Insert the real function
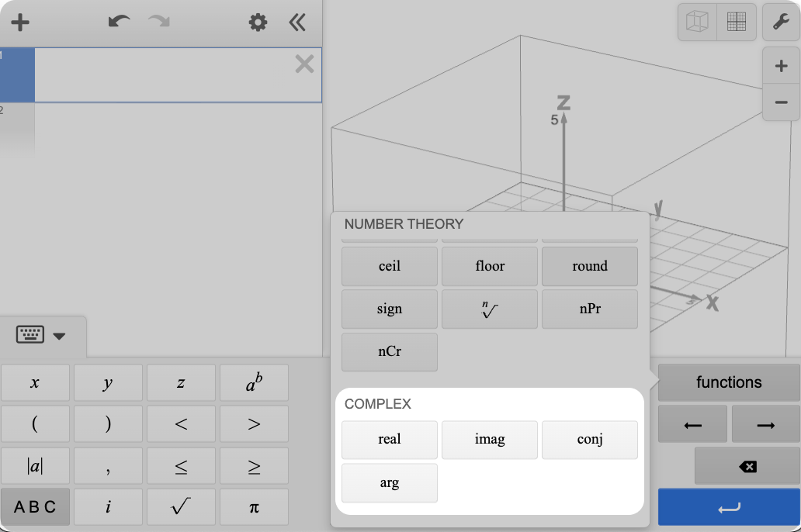Viewport: 801px width, 532px height. (389, 440)
